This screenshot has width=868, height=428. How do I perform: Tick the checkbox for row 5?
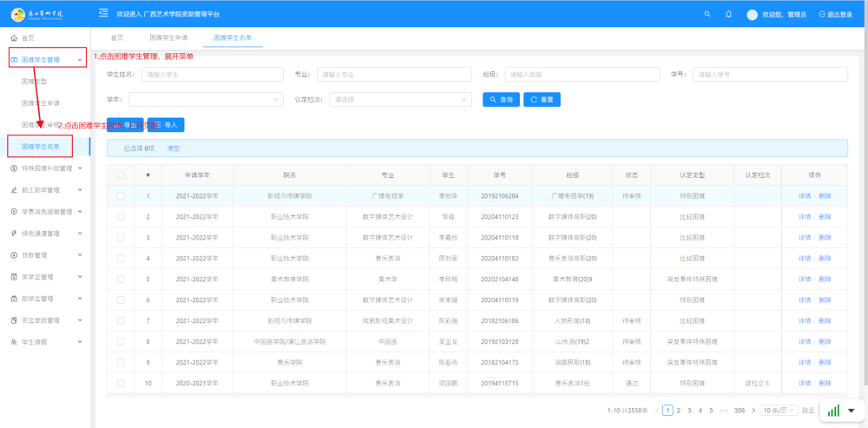click(121, 280)
